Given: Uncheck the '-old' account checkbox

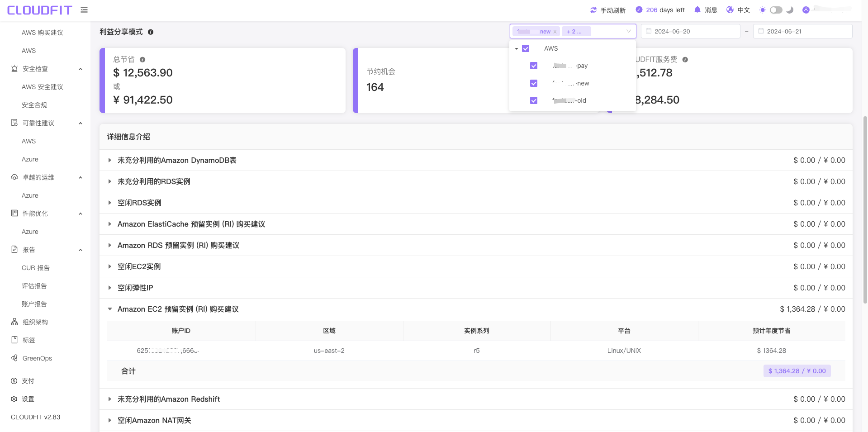Looking at the screenshot, I should [534, 100].
